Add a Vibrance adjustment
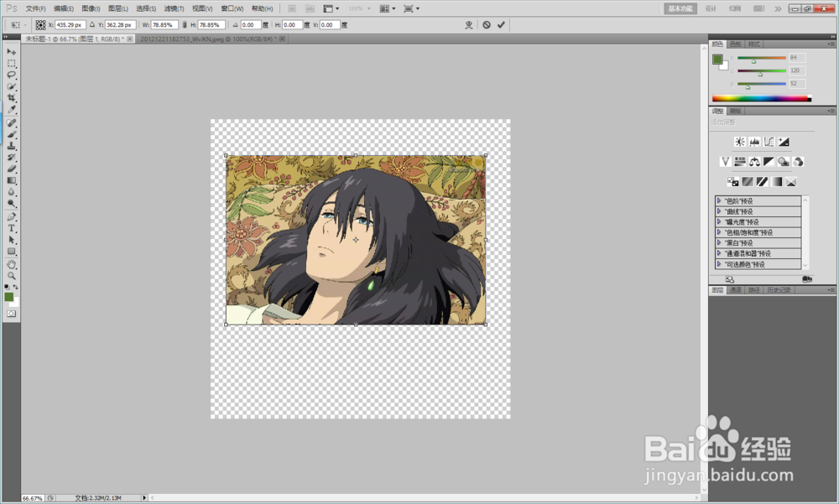Image resolution: width=839 pixels, height=504 pixels. coord(725,162)
